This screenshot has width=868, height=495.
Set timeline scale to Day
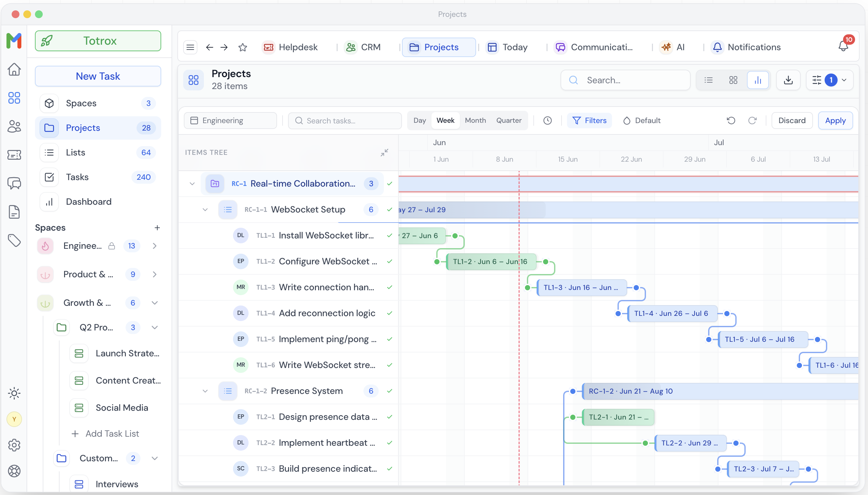419,121
